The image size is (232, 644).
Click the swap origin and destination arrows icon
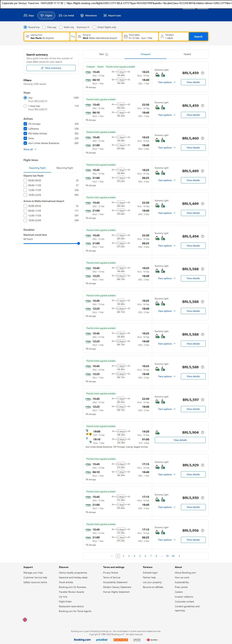pos(73,36)
